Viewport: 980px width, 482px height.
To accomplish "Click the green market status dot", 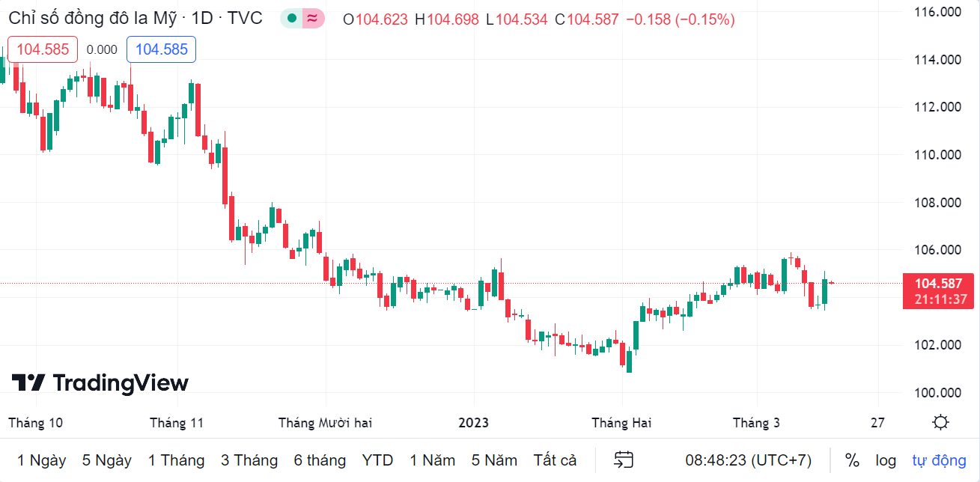I will (291, 19).
